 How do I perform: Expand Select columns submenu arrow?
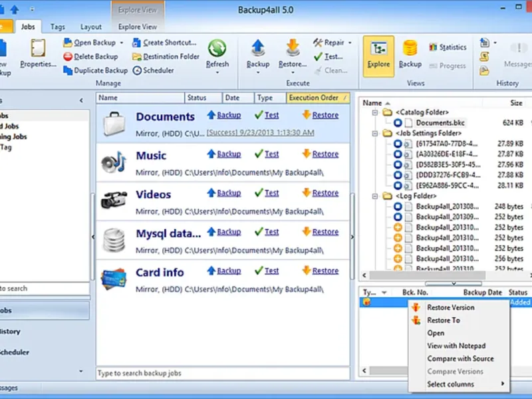click(x=503, y=384)
